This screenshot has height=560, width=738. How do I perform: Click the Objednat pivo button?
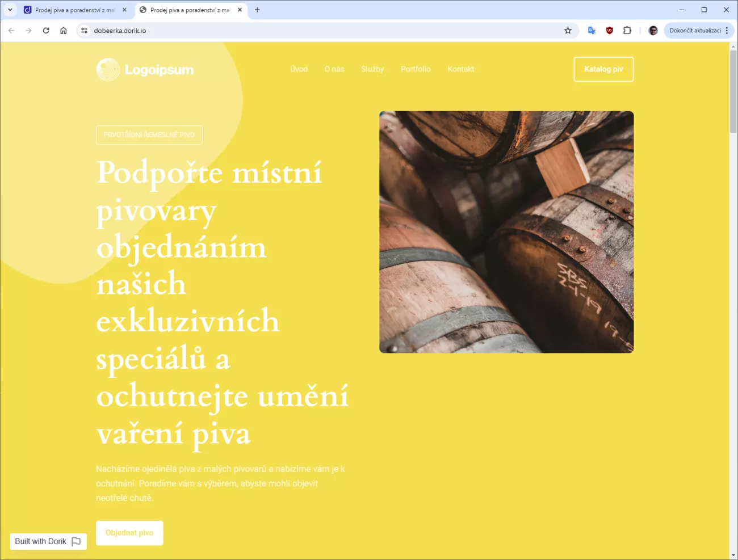tap(129, 533)
